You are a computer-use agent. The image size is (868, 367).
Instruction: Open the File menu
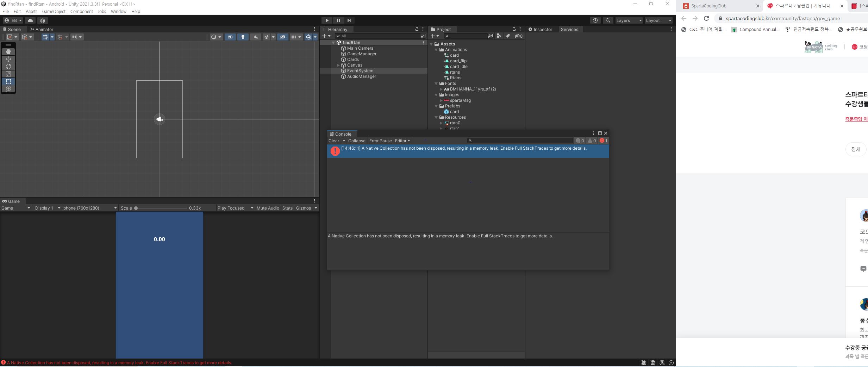tap(6, 11)
